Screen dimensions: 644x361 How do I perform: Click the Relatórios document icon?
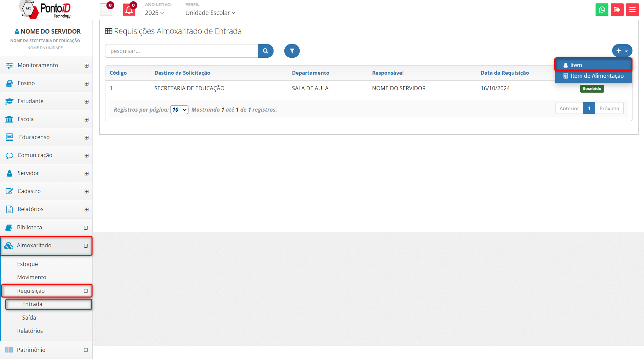coord(9,209)
